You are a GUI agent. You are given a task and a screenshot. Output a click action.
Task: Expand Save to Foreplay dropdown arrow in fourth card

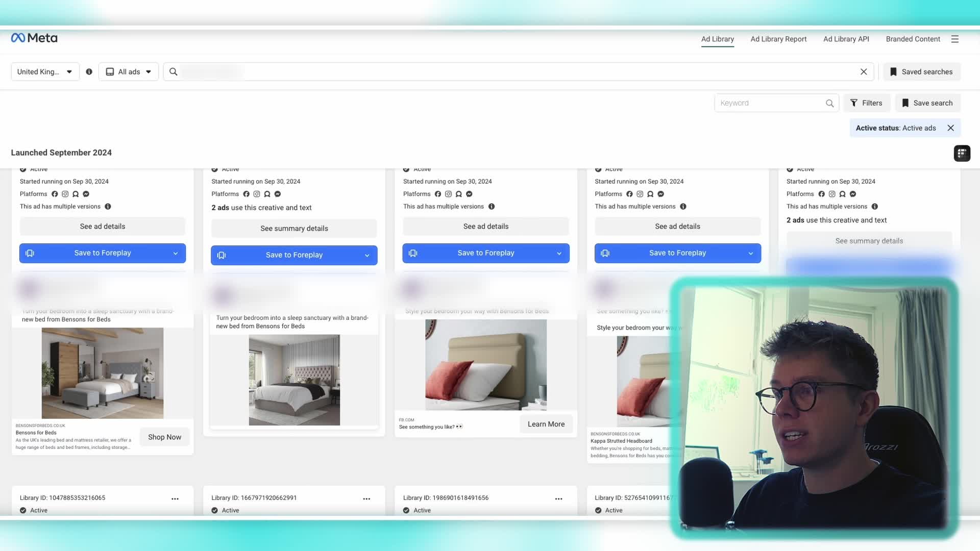(x=751, y=254)
